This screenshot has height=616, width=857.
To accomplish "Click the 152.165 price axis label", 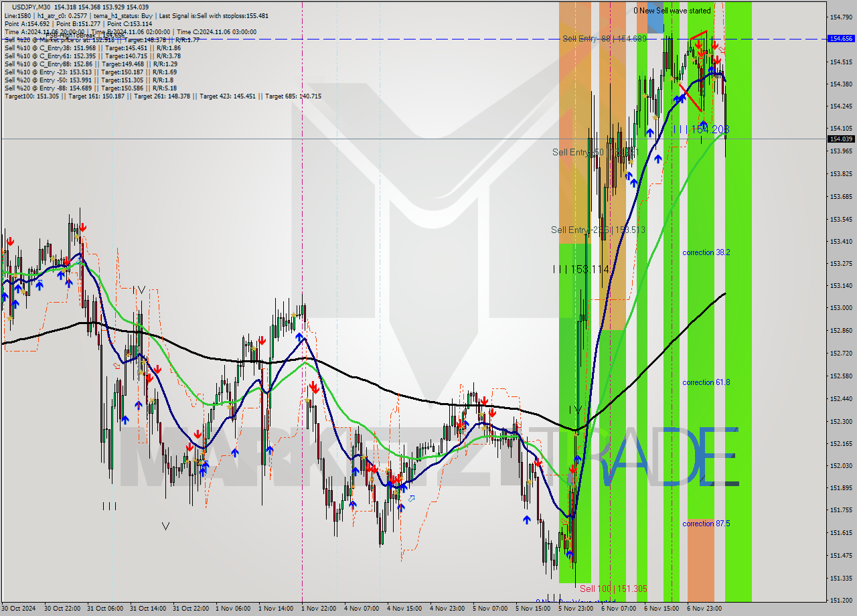I will (841, 443).
